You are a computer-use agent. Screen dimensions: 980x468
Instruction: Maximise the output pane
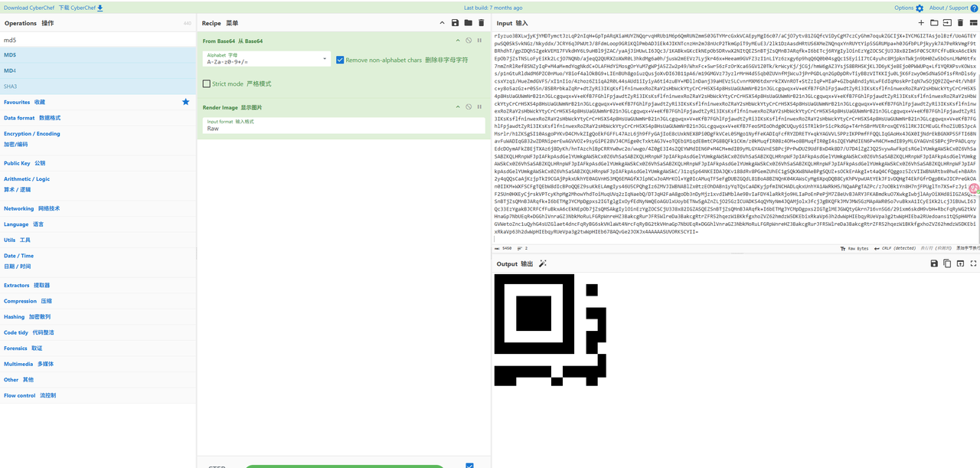point(972,263)
